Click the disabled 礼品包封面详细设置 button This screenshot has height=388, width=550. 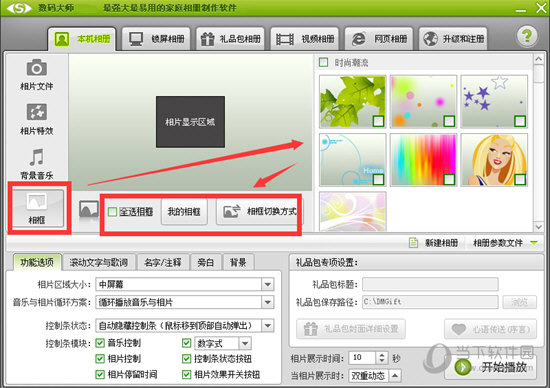click(x=351, y=329)
